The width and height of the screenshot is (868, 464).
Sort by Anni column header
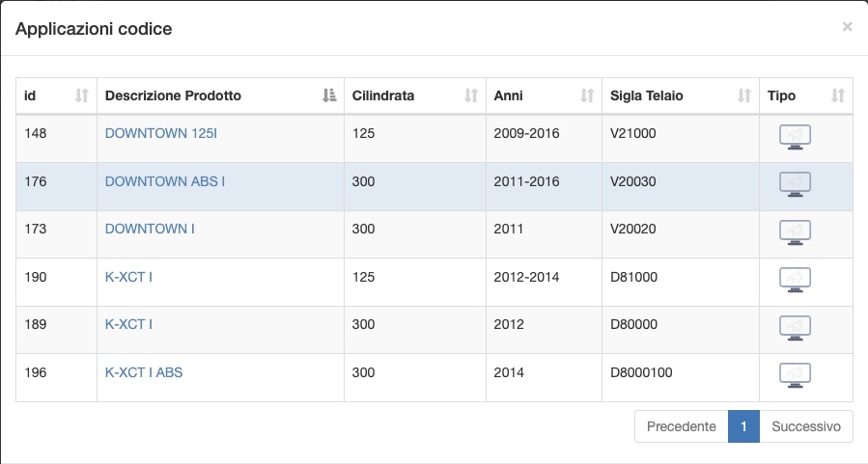[x=544, y=96]
